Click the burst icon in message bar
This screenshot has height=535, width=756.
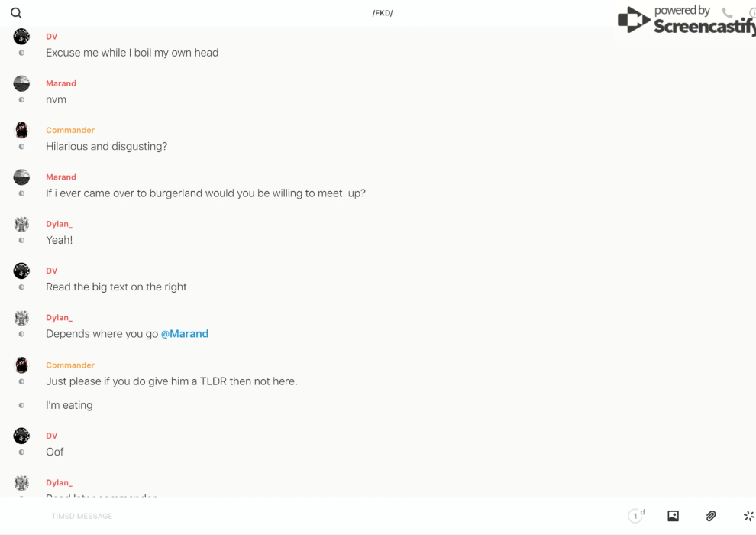click(x=748, y=516)
